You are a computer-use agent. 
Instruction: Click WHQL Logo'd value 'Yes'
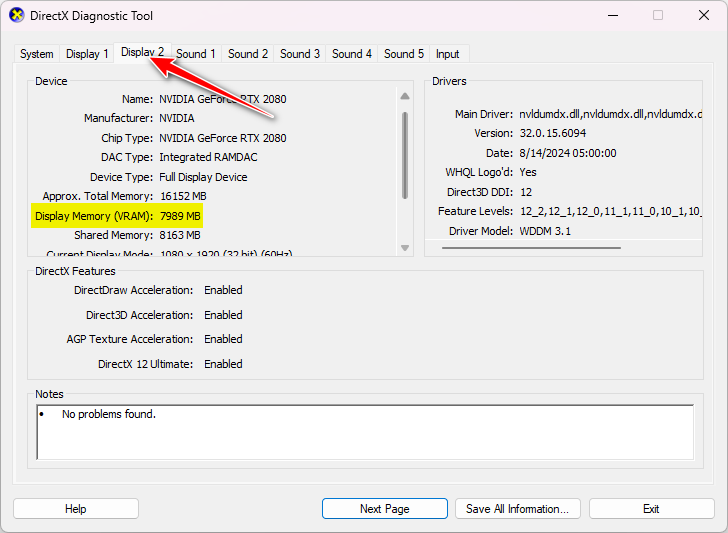(528, 172)
